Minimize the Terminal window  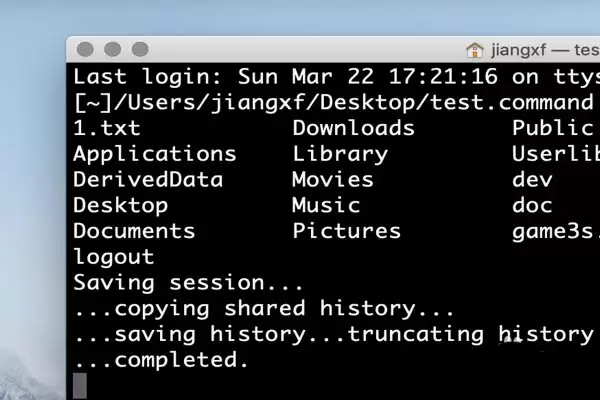point(112,49)
